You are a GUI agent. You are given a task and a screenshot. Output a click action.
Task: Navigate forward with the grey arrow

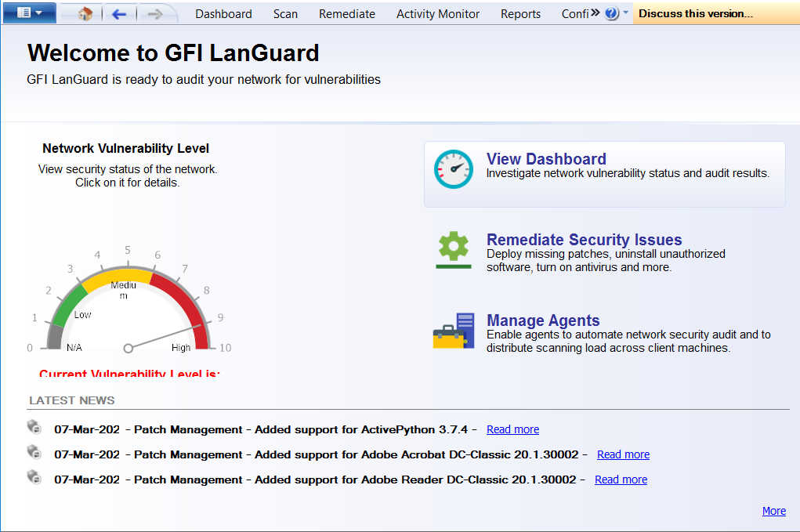(x=154, y=14)
